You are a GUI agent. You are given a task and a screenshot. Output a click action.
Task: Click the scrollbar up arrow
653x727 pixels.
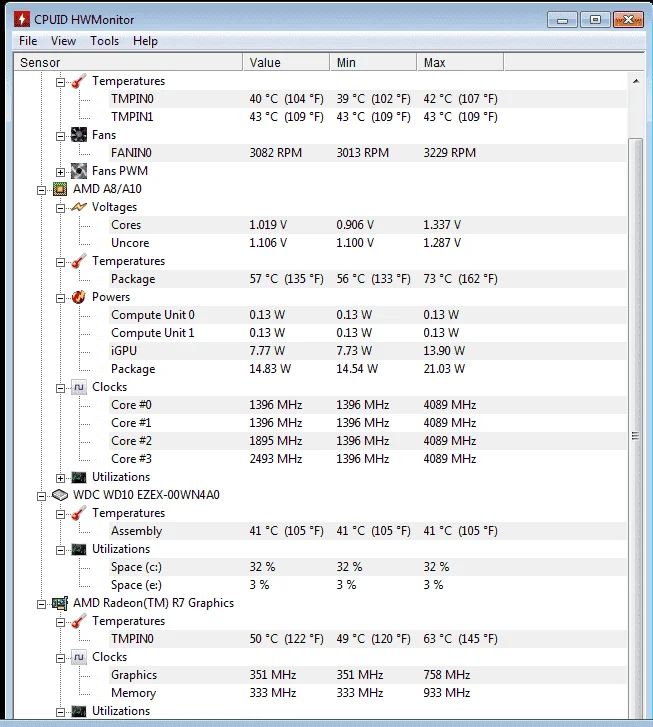pyautogui.click(x=636, y=81)
